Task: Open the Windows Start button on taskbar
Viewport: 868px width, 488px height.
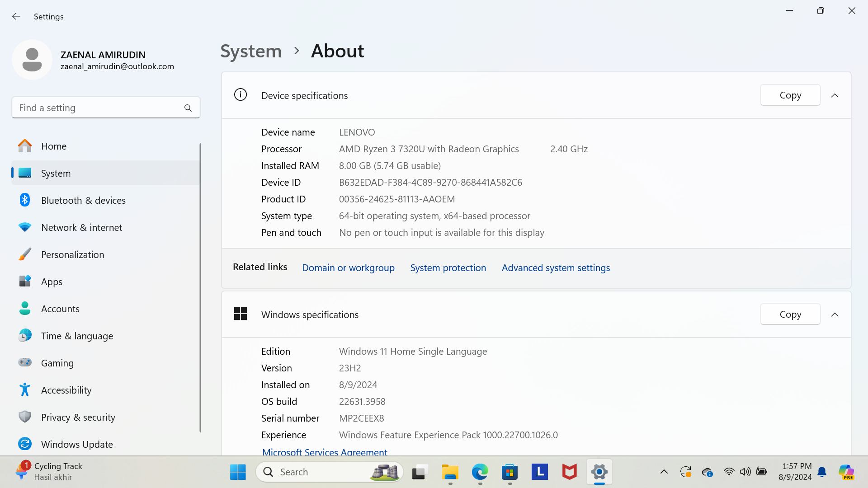Action: point(238,472)
